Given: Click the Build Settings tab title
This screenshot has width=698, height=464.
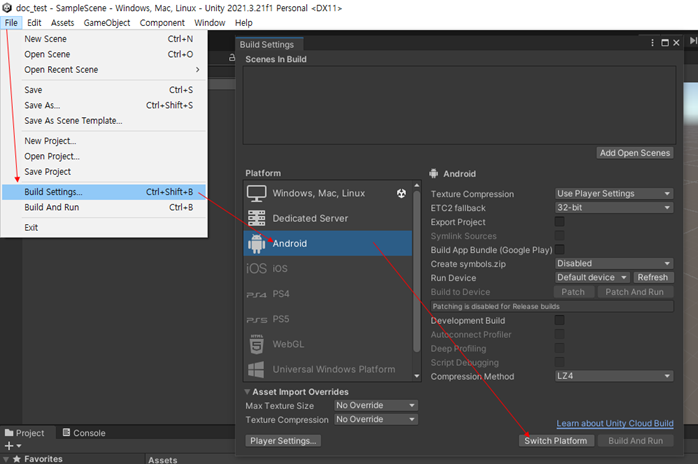Looking at the screenshot, I should point(267,45).
